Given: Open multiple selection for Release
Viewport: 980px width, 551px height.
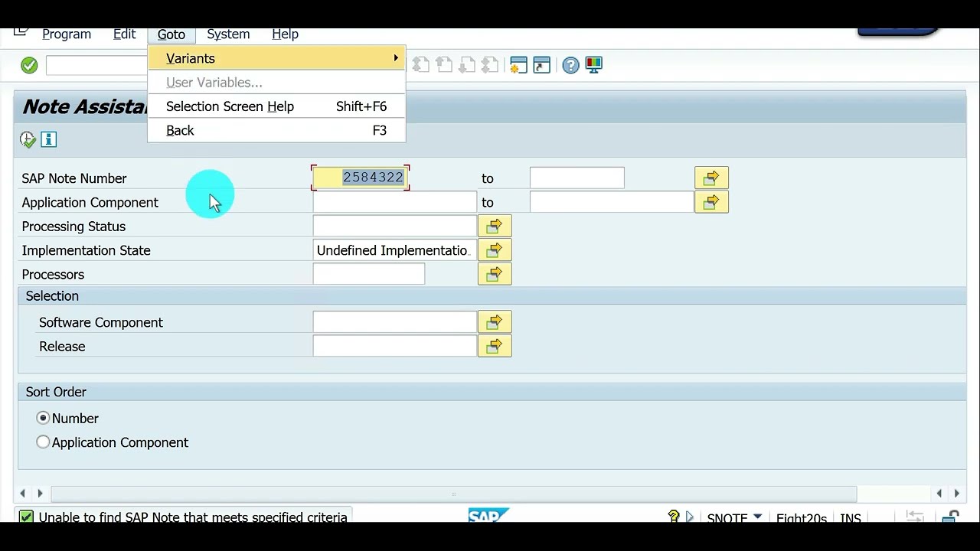Looking at the screenshot, I should pyautogui.click(x=495, y=346).
